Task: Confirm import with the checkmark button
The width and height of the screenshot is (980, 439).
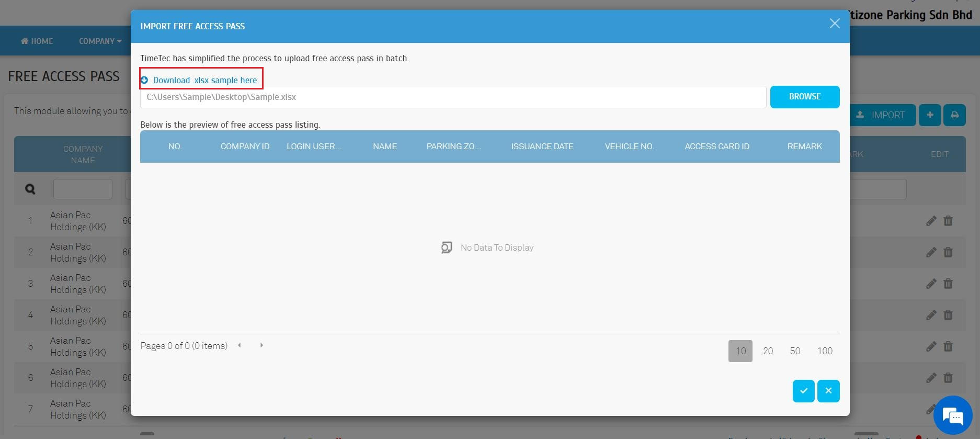Action: (x=803, y=391)
